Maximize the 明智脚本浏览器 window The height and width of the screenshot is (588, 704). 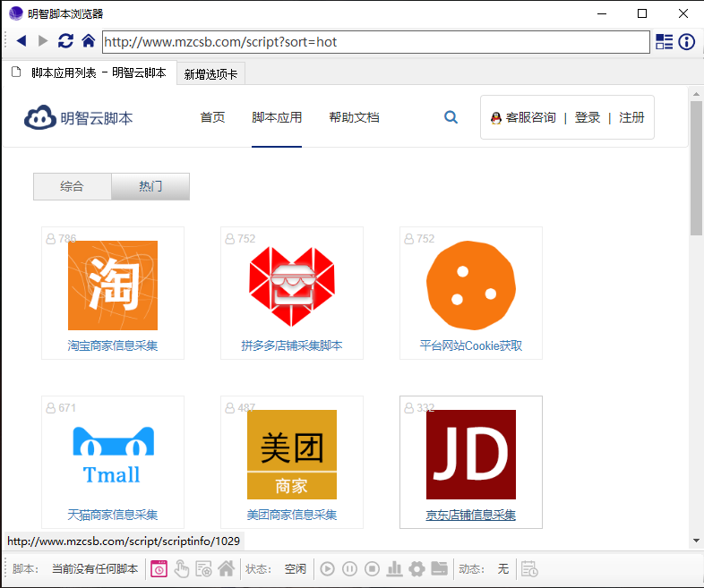(x=642, y=13)
